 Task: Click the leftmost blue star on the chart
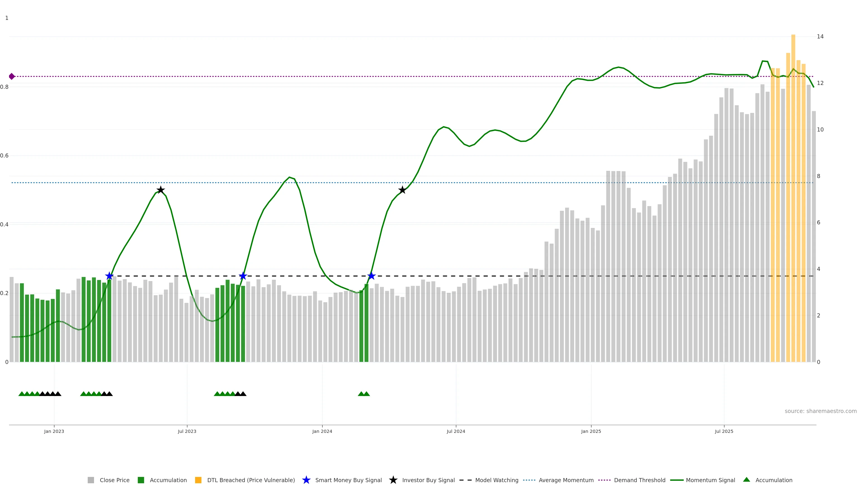[x=109, y=276]
